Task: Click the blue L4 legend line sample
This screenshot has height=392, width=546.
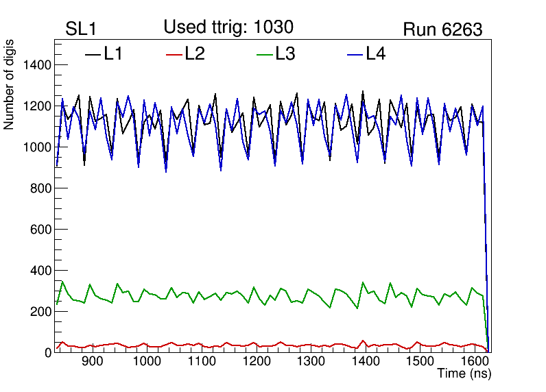Action: [355, 54]
